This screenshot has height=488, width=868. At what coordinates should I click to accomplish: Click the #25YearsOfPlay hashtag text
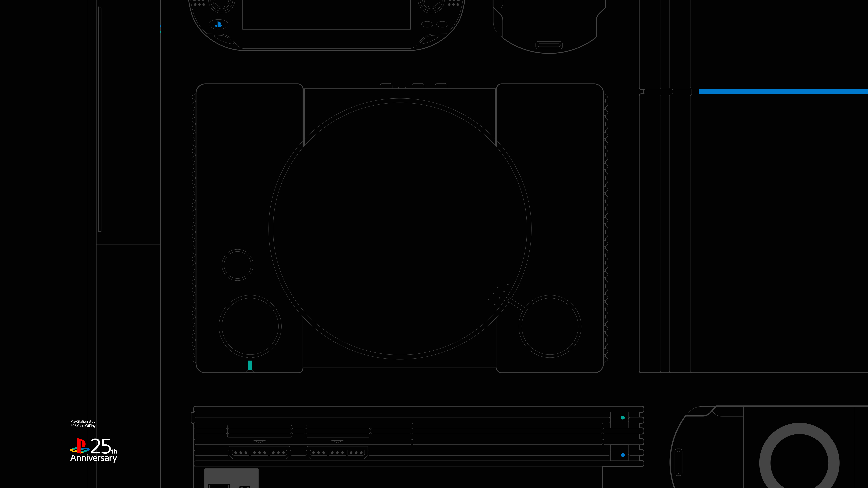pyautogui.click(x=83, y=426)
